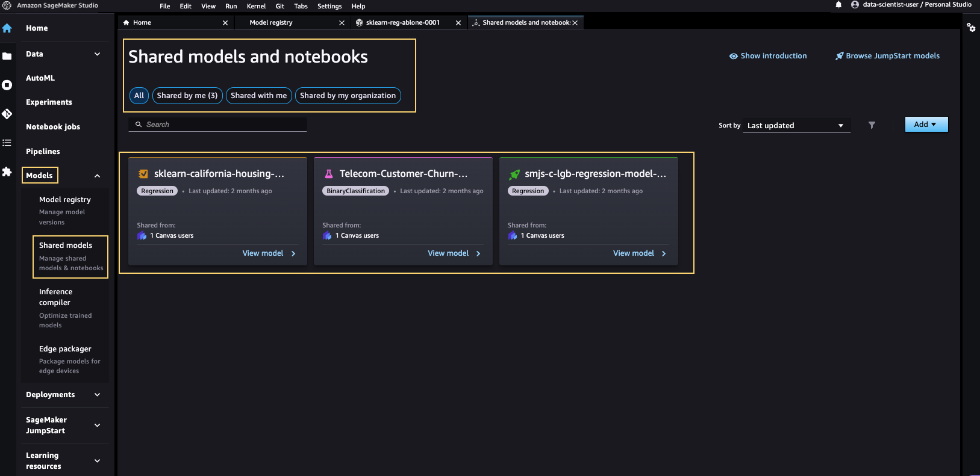The image size is (980, 476).
Task: Close the Model registry tab
Action: (x=342, y=23)
